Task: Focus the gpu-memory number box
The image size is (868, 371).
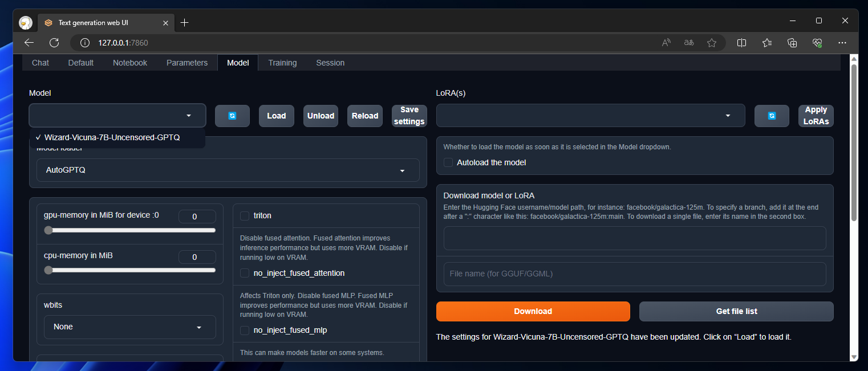Action: (197, 217)
